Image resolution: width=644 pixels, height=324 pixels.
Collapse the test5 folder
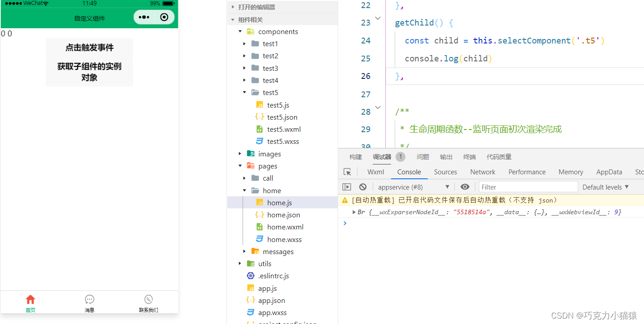(x=244, y=92)
